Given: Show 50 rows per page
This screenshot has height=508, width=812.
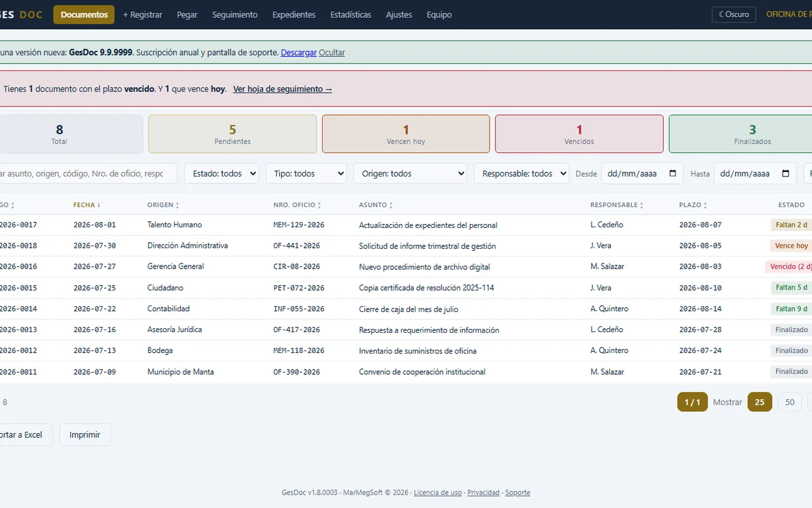Looking at the screenshot, I should pyautogui.click(x=790, y=402).
